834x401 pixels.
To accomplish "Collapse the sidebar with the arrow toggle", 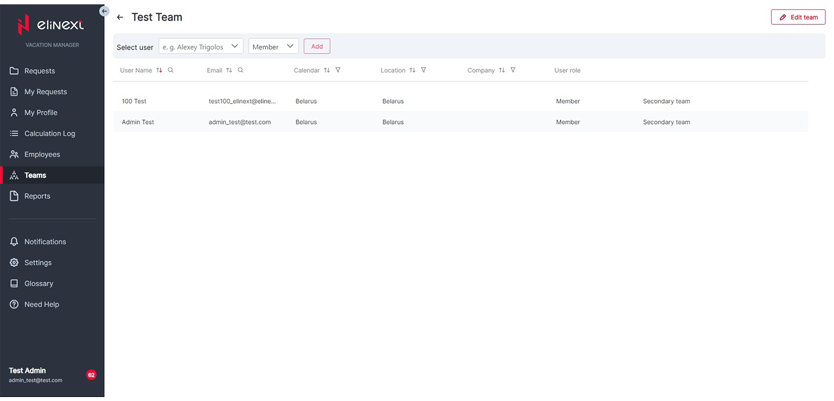I will coord(104,11).
